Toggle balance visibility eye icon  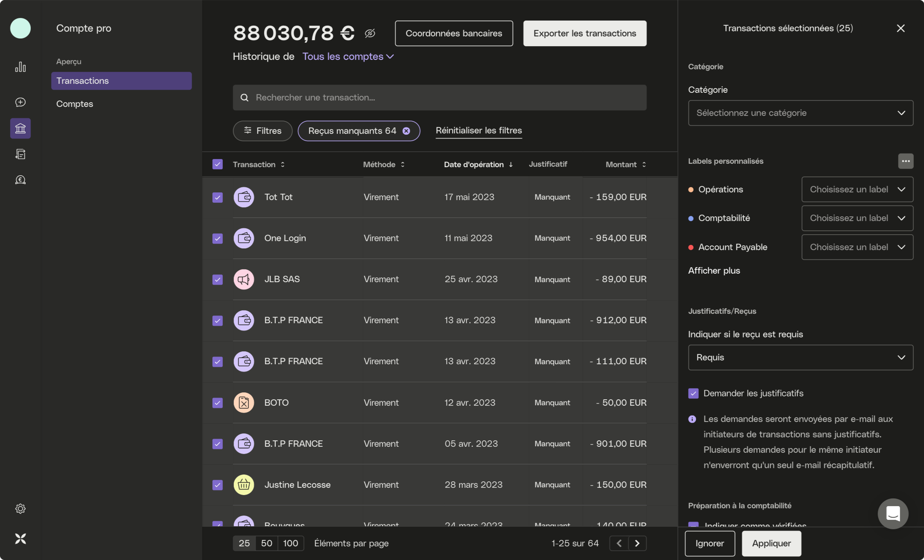[370, 33]
